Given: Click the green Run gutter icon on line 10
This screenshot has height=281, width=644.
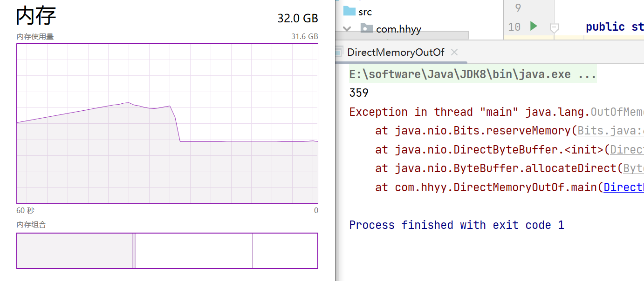Looking at the screenshot, I should (534, 27).
